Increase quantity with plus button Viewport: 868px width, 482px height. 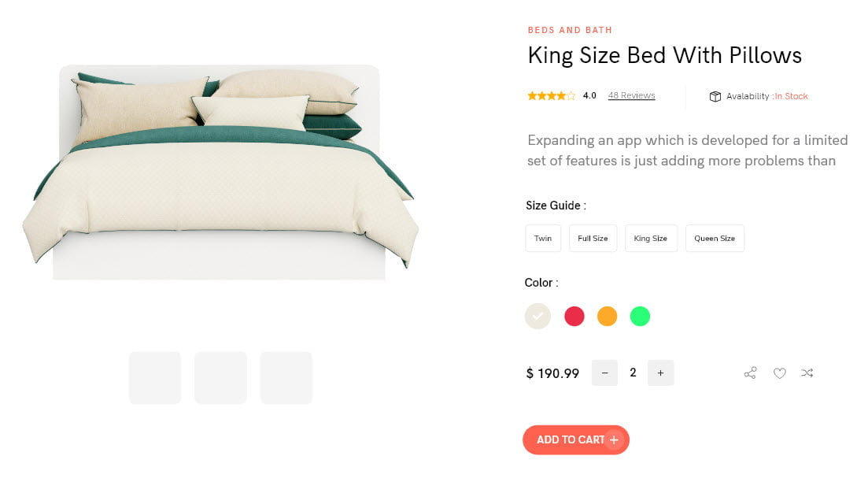point(660,373)
